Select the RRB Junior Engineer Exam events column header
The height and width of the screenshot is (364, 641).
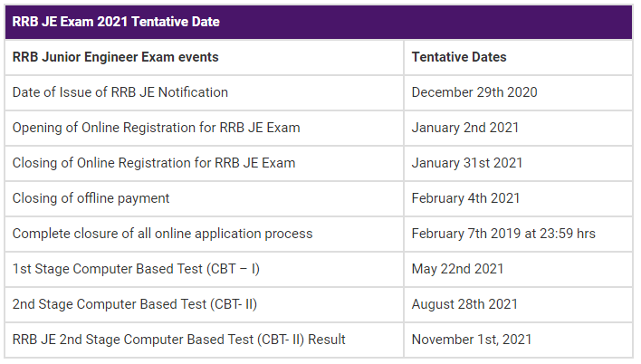tap(204, 57)
